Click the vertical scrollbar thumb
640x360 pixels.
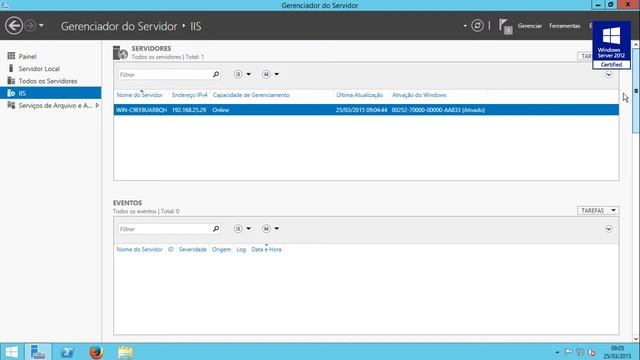636,90
